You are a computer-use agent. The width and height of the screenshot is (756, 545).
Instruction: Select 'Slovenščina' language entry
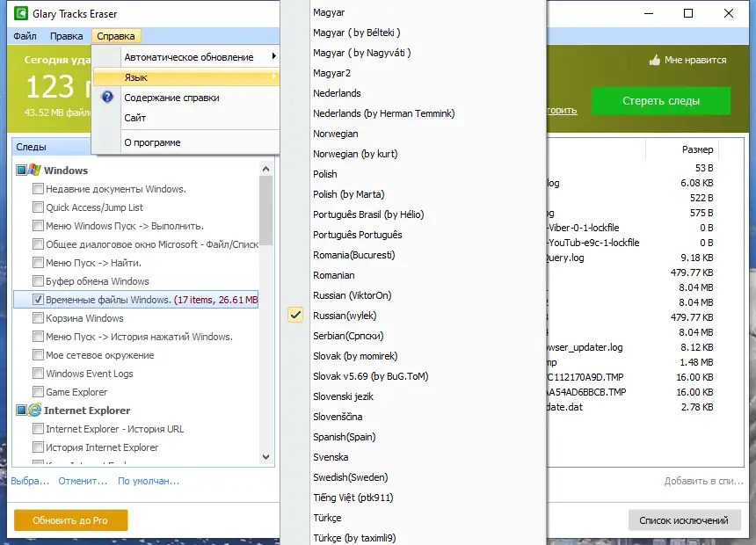pyautogui.click(x=338, y=417)
